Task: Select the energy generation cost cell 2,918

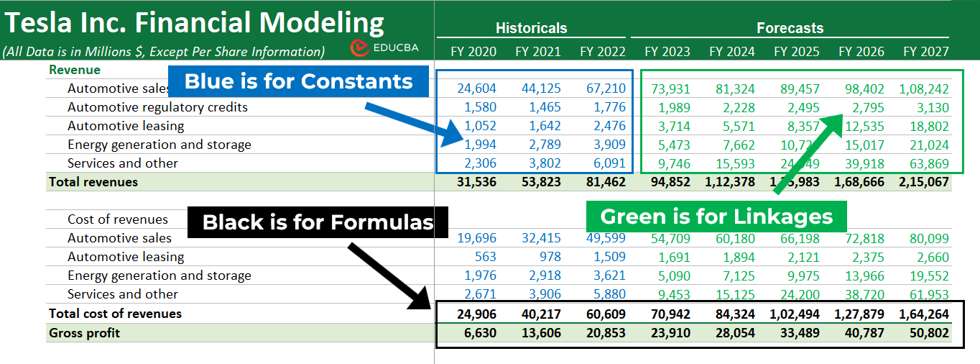Action: click(x=545, y=276)
